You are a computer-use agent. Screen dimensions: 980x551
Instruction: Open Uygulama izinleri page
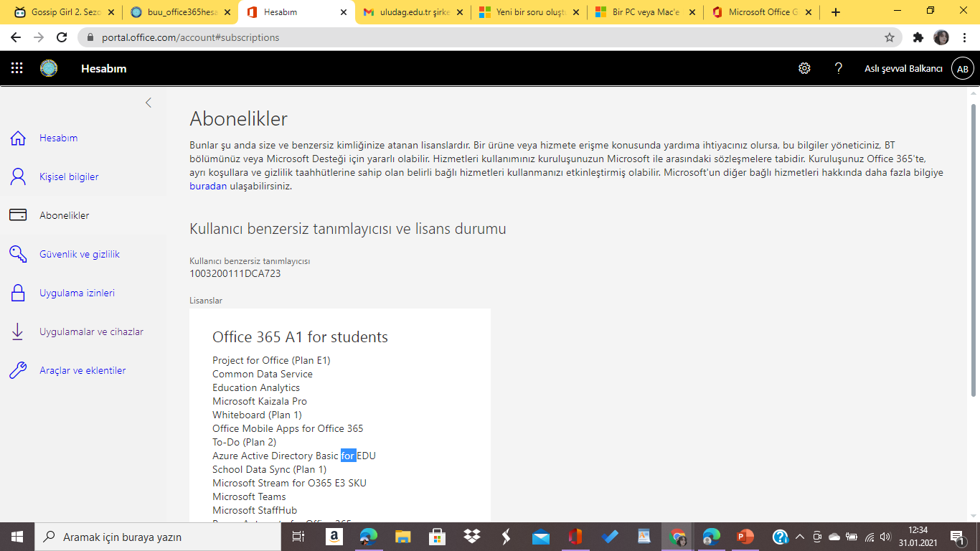pyautogui.click(x=77, y=293)
